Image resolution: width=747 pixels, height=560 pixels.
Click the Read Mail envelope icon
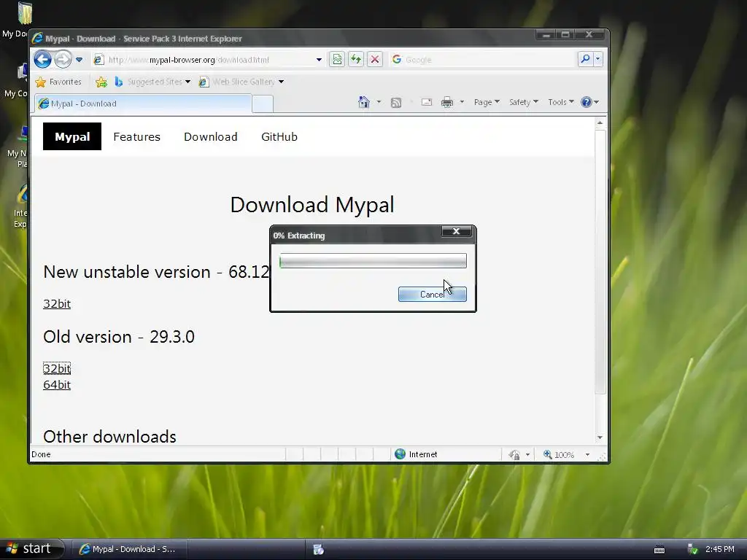coord(426,102)
